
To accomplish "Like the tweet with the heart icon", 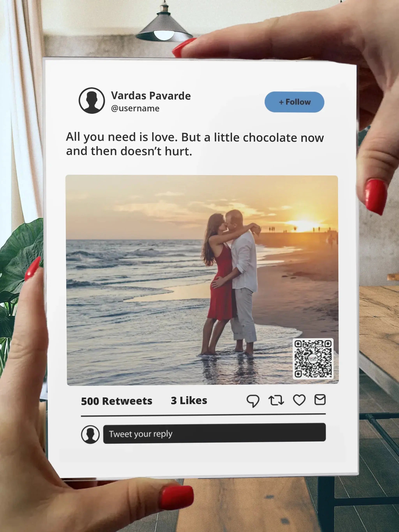I will [x=299, y=400].
